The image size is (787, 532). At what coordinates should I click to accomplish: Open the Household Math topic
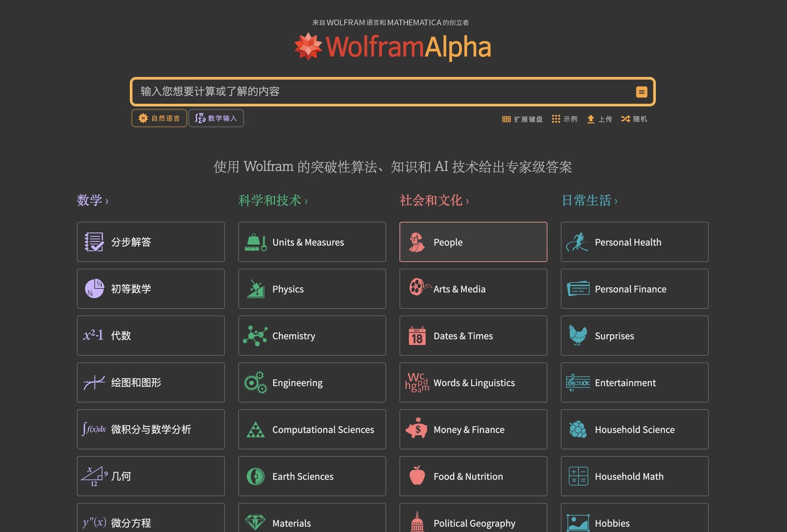[x=635, y=476]
